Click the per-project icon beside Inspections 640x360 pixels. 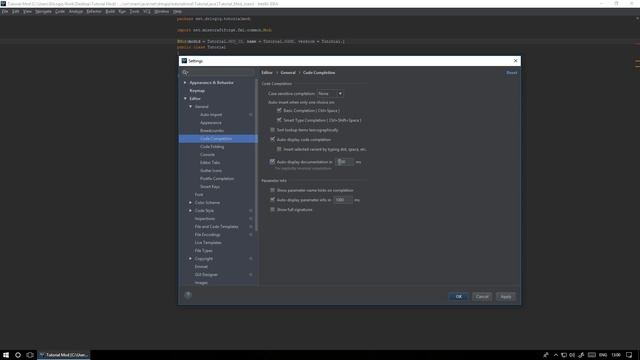[251, 219]
